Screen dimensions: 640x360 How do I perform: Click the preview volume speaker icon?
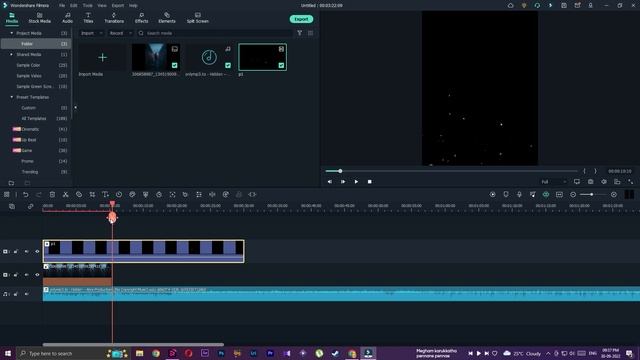tap(604, 182)
